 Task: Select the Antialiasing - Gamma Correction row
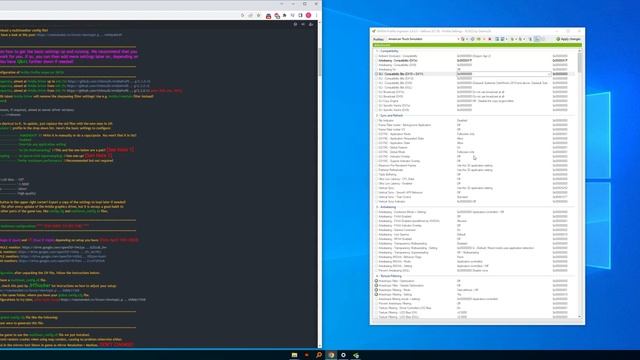(475, 230)
